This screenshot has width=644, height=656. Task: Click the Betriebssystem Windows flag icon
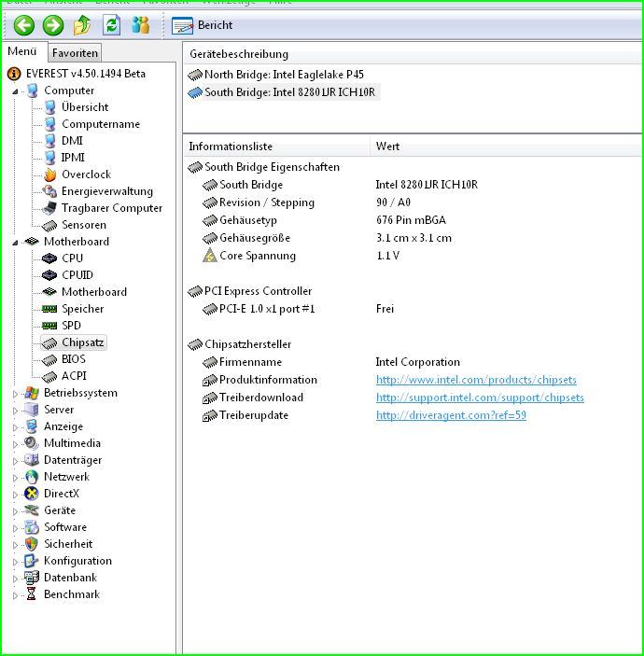click(x=32, y=393)
